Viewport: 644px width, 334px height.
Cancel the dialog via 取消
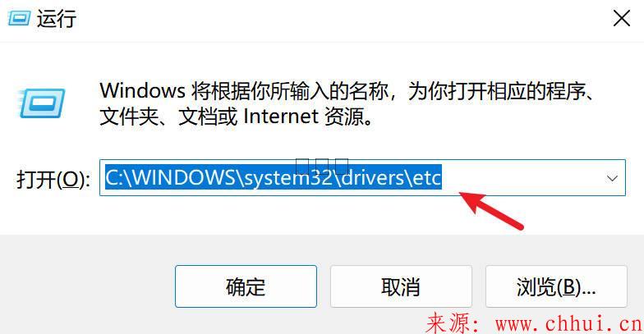pos(401,286)
